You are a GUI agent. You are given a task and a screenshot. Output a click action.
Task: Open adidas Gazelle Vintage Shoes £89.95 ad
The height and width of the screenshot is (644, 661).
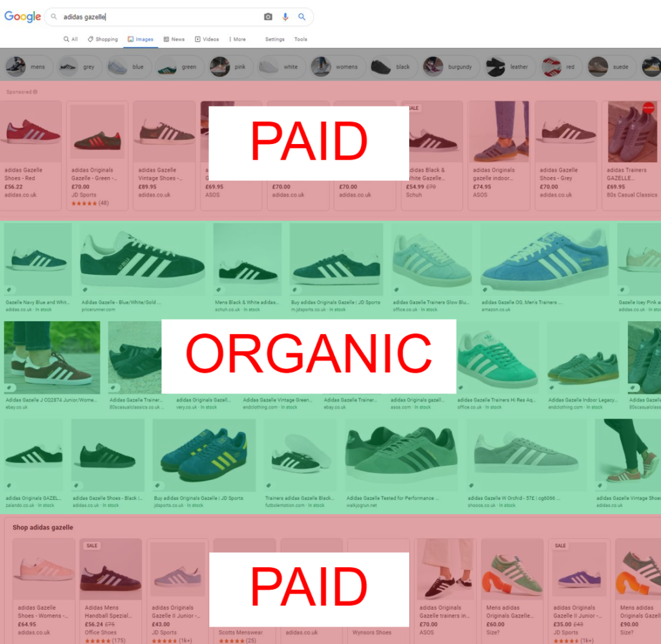[x=165, y=155]
